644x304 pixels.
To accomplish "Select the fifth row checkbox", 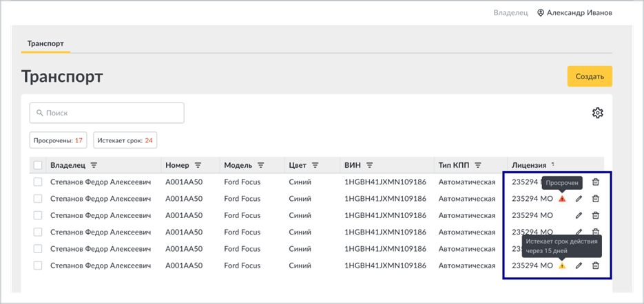I will click(38, 249).
